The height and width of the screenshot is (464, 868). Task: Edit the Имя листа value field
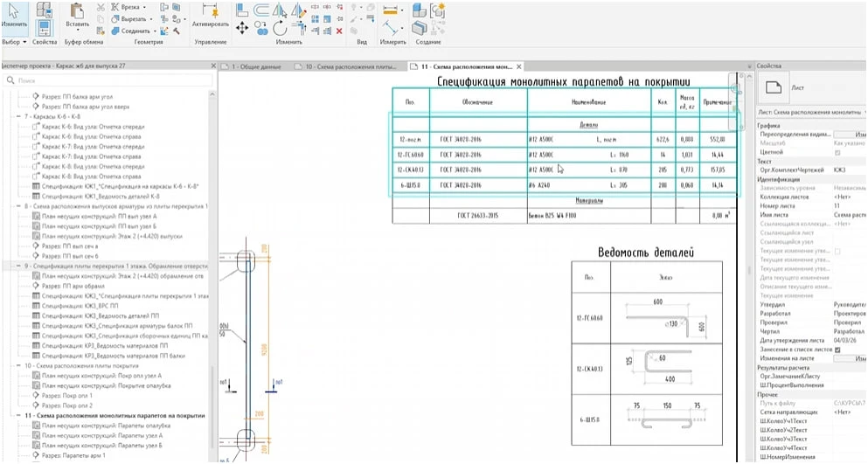coord(849,215)
